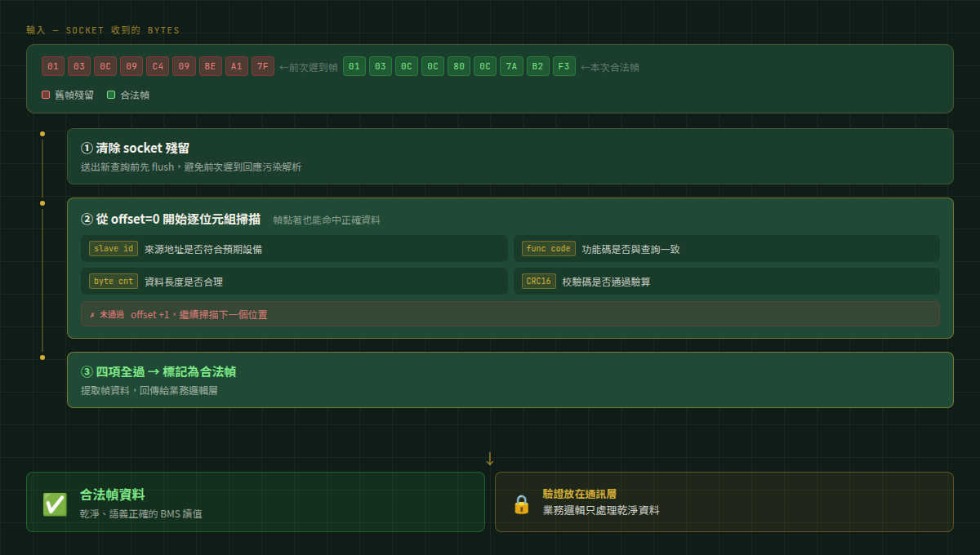This screenshot has height=555, width=980.
Task: Click the ←前次遲到幀 annotation
Action: (x=309, y=67)
